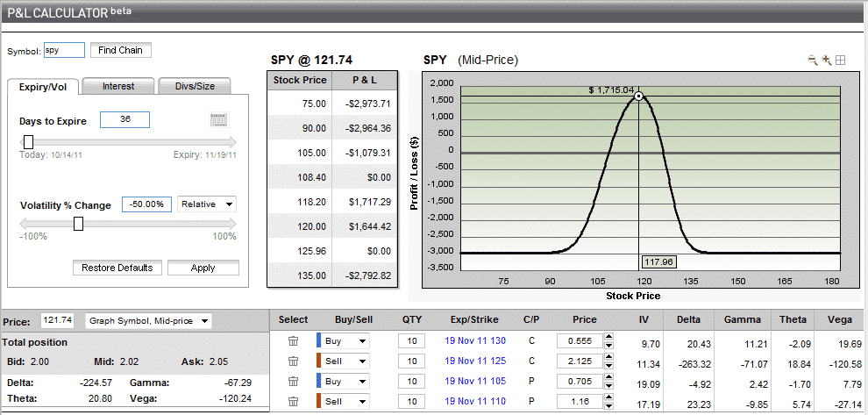Click the Theta column header
This screenshot has height=415, width=868.
point(793,319)
